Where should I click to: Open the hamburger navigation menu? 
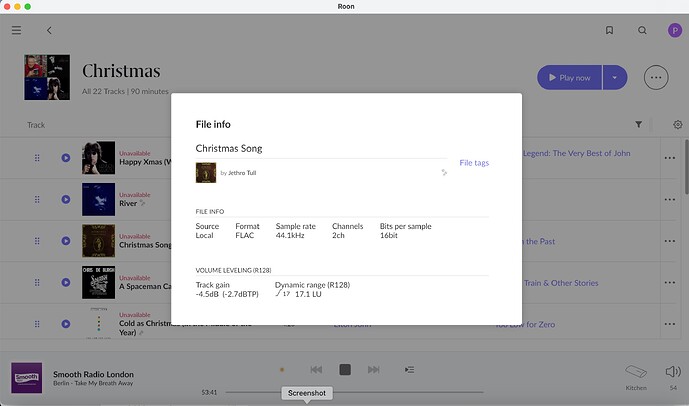16,30
